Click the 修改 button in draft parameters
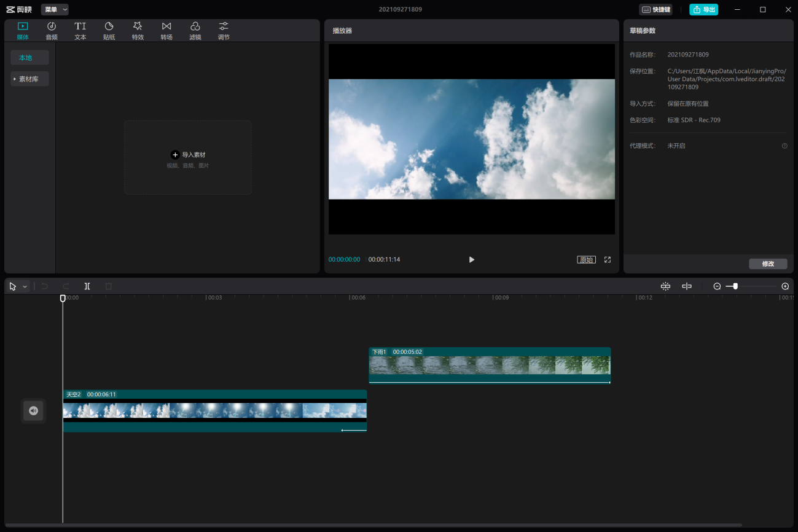798x532 pixels. [x=768, y=264]
